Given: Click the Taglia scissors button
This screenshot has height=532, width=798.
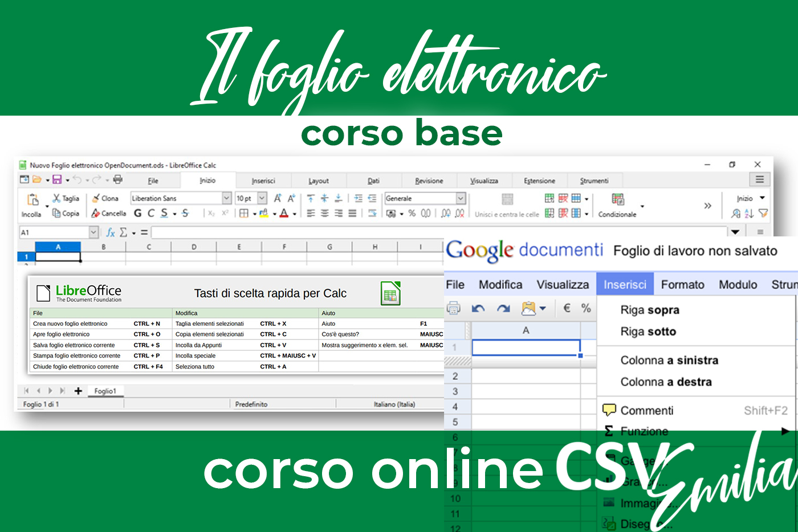Looking at the screenshot, I should 66,198.
